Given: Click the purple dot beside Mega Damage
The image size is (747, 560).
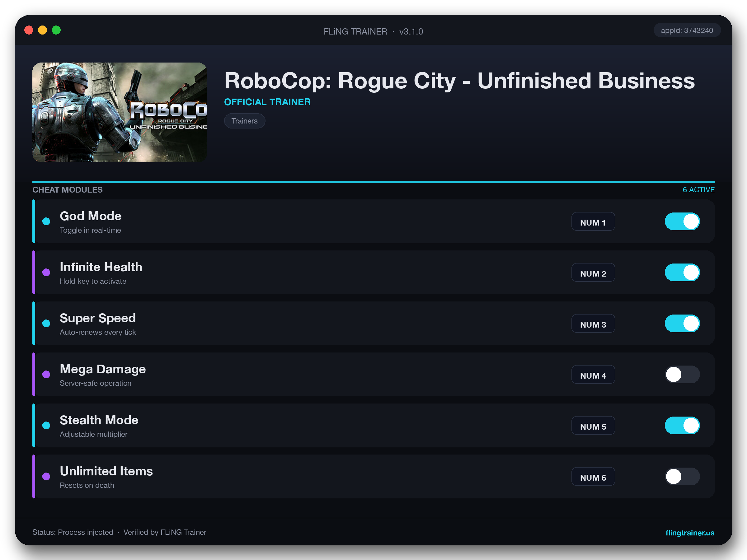Looking at the screenshot, I should 46,374.
